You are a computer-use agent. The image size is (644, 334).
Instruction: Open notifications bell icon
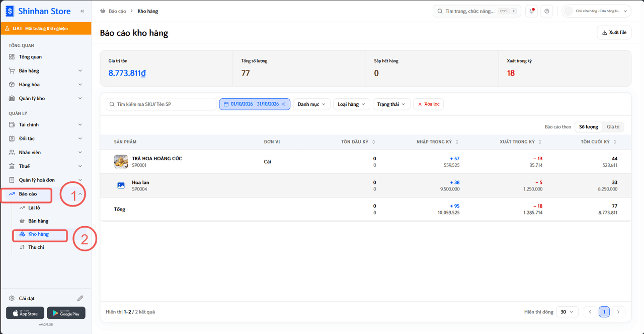[x=531, y=11]
